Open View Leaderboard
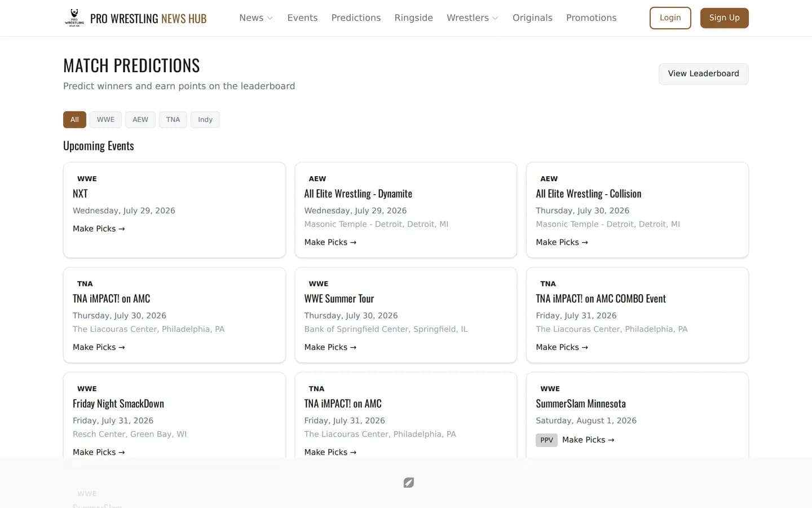The image size is (812, 508). point(703,74)
